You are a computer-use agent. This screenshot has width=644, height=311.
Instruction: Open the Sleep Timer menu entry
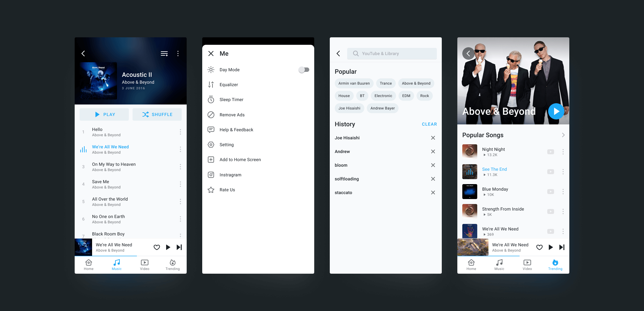(x=258, y=100)
